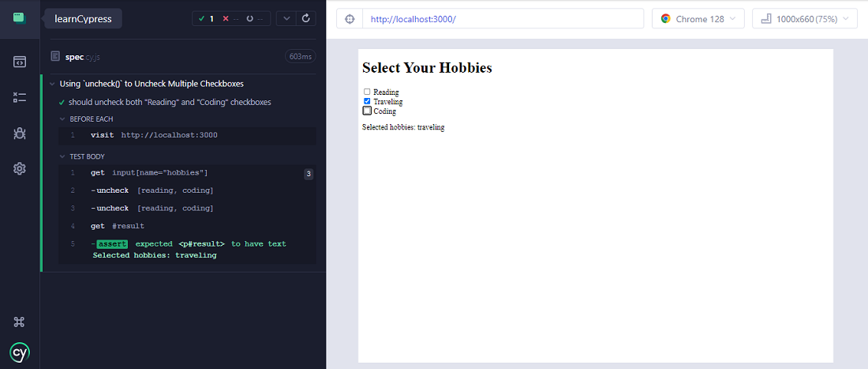Click the Chrome browser logo icon
868x369 pixels.
(x=665, y=19)
